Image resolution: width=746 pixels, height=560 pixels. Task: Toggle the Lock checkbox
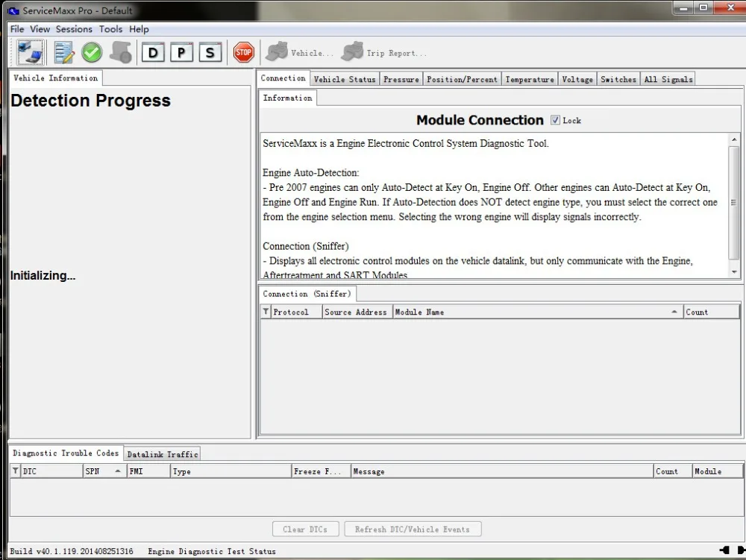point(555,120)
